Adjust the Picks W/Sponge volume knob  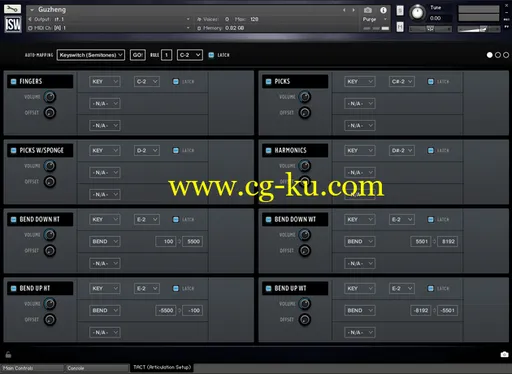click(x=50, y=166)
